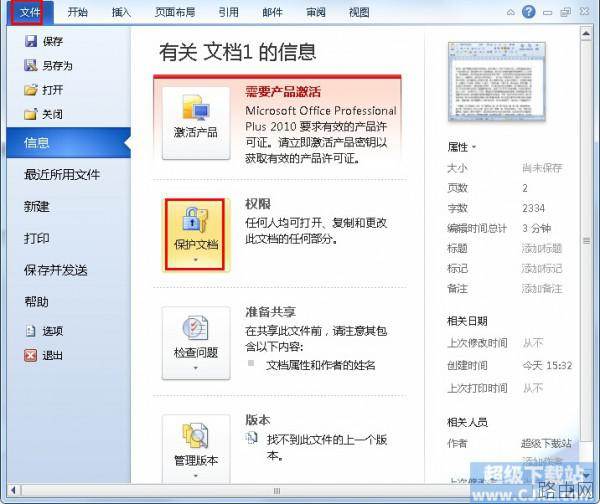Screen dimensions: 600x504
Task: Click 添加标题 to add a title
Action: tap(542, 248)
